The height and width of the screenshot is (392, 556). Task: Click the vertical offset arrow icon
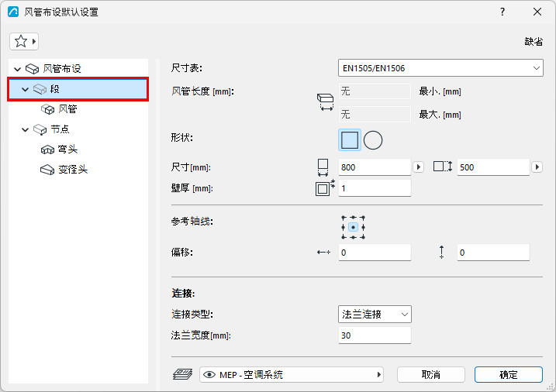point(441,252)
